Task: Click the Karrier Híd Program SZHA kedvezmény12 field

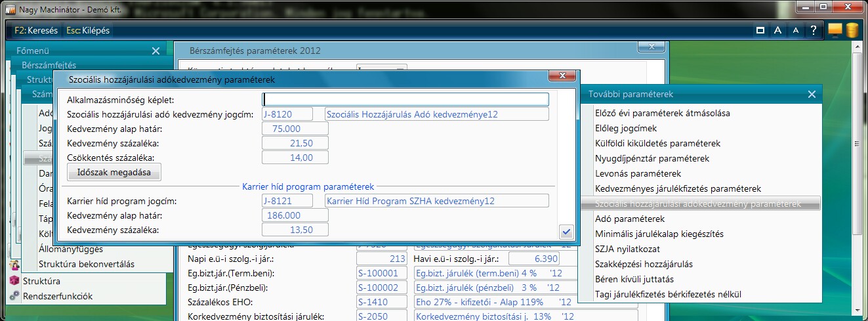Action: pos(437,201)
